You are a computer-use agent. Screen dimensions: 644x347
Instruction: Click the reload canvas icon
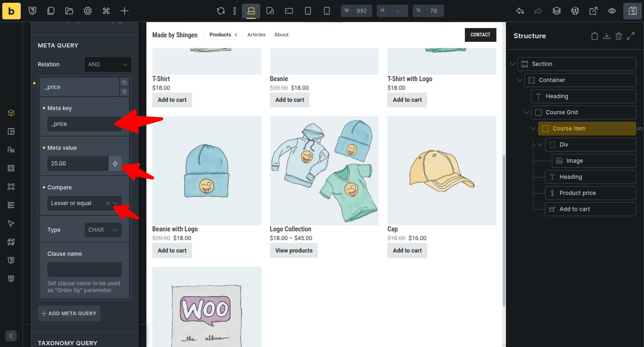pos(221,11)
